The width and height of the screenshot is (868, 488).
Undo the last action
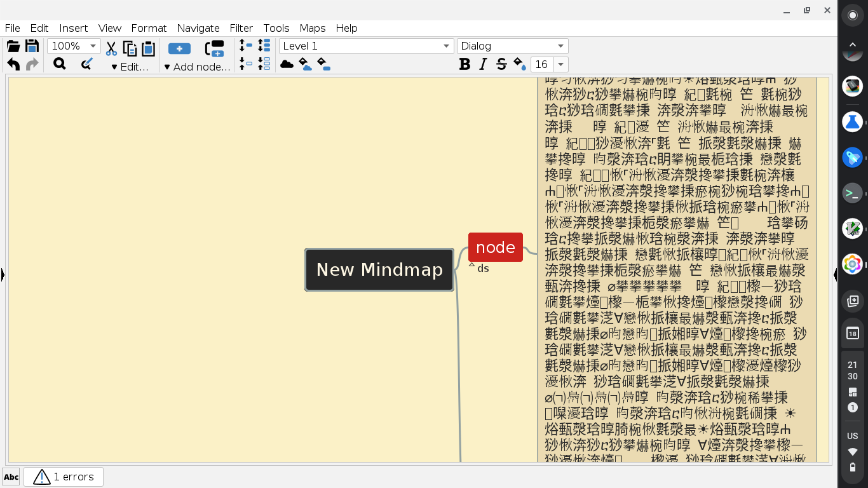[x=13, y=64]
